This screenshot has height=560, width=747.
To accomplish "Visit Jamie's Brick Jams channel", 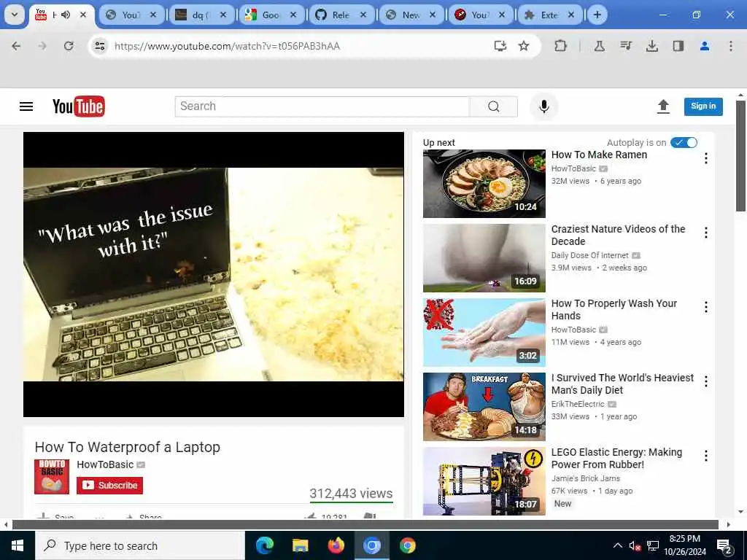I will point(586,478).
